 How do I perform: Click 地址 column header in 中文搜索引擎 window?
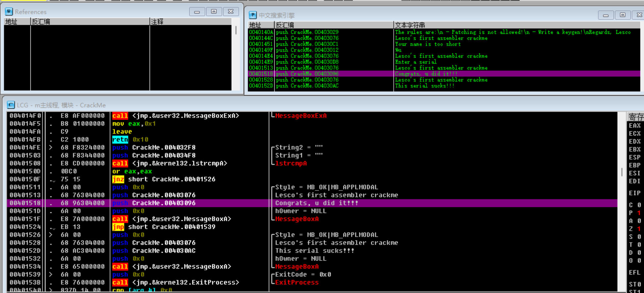261,25
